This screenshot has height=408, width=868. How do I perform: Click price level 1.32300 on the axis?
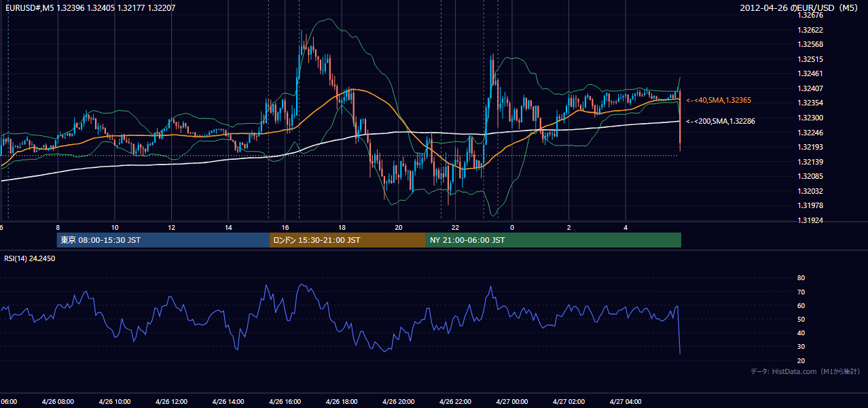pyautogui.click(x=811, y=118)
